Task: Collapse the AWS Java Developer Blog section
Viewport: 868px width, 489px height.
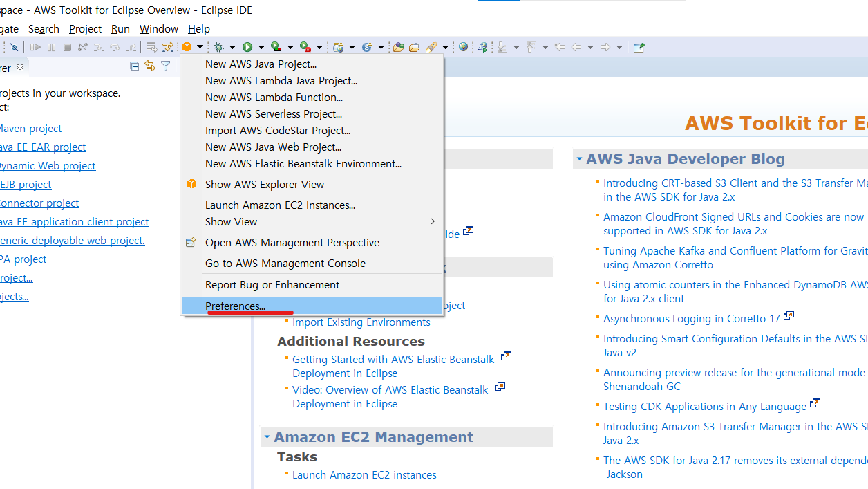Action: [578, 159]
